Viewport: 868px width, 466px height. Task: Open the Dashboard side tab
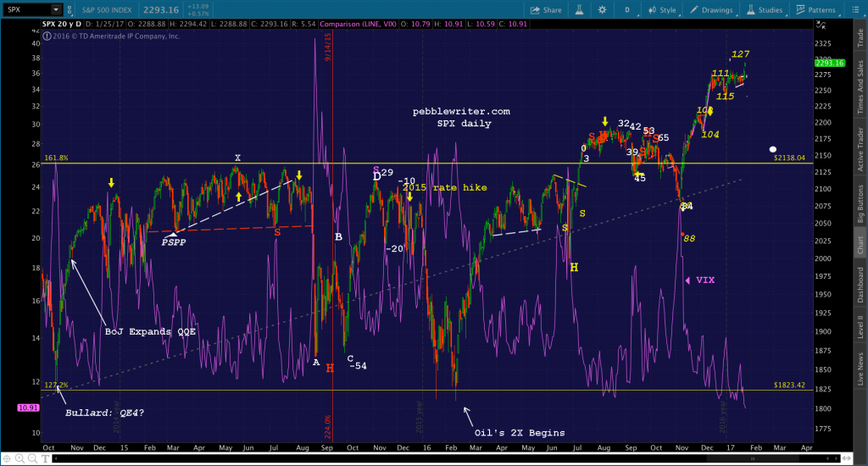[x=860, y=285]
